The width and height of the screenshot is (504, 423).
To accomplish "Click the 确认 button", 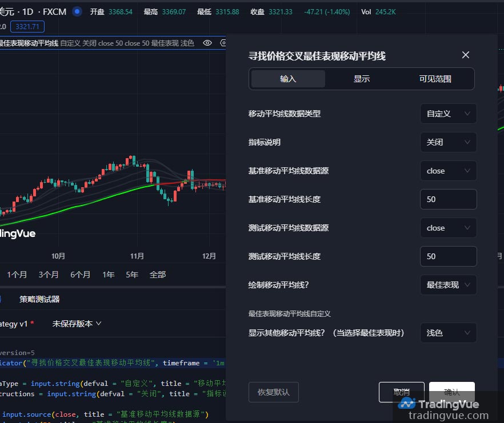I will (x=451, y=392).
